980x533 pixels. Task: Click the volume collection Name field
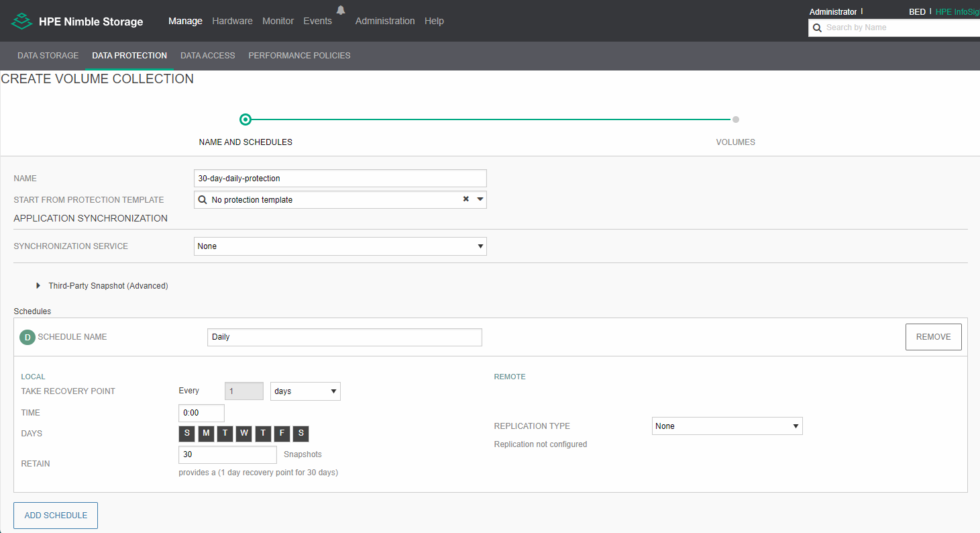(340, 179)
